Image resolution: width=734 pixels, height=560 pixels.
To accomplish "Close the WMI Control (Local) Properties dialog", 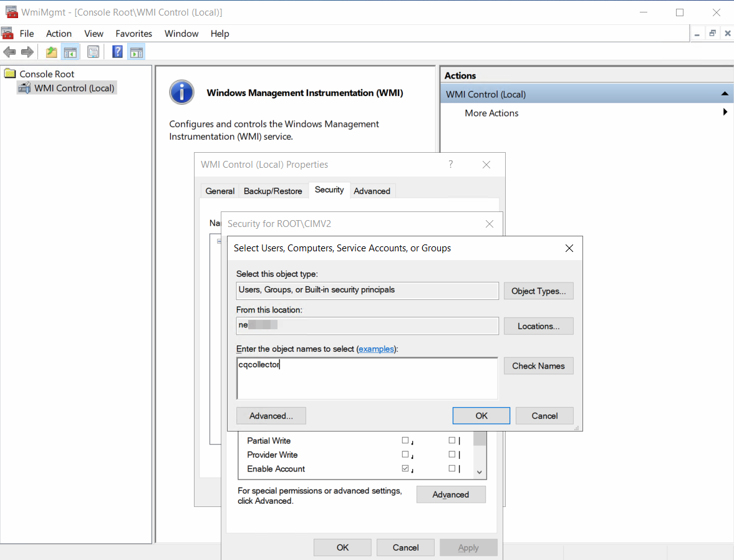I will coord(486,165).
